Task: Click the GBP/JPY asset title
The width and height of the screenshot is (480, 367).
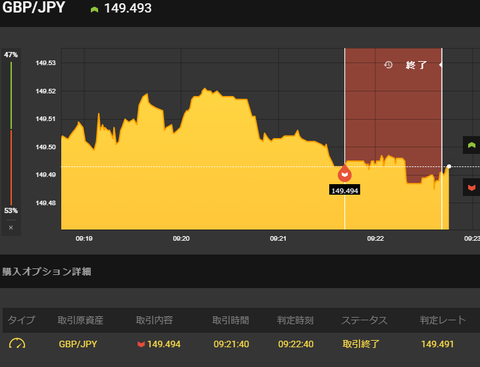Action: coord(34,7)
